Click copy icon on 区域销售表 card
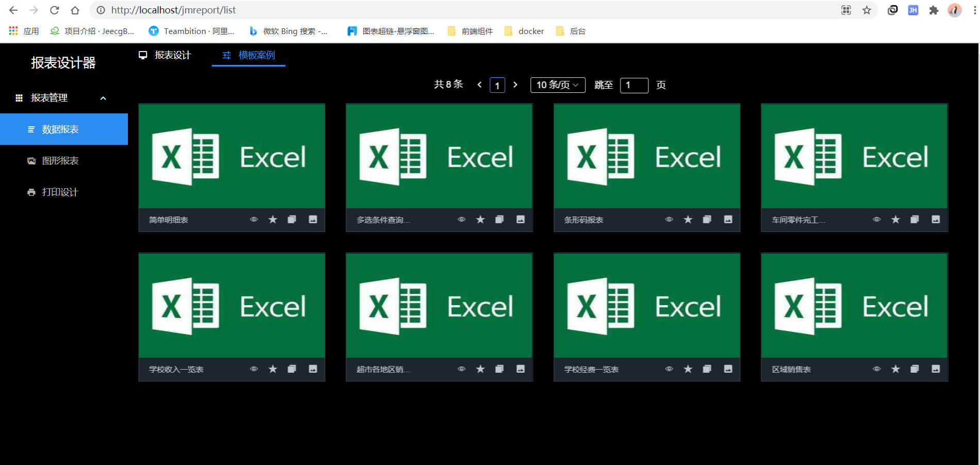This screenshot has width=980, height=465. click(x=914, y=369)
